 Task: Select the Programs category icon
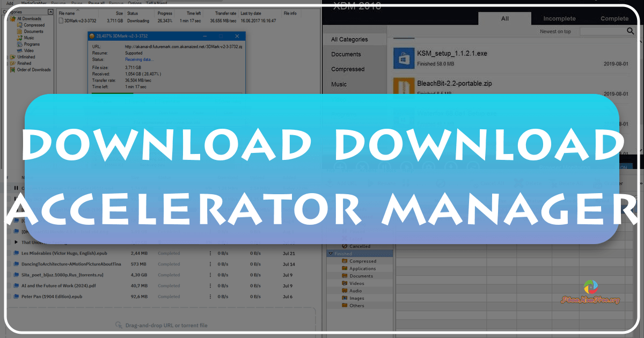[19, 44]
